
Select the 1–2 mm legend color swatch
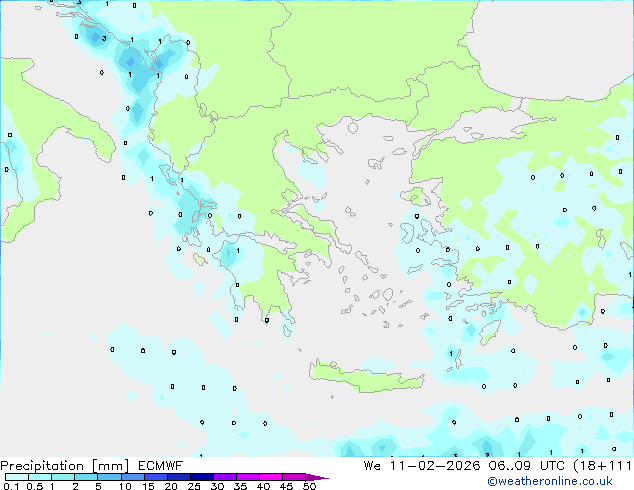tap(63, 477)
